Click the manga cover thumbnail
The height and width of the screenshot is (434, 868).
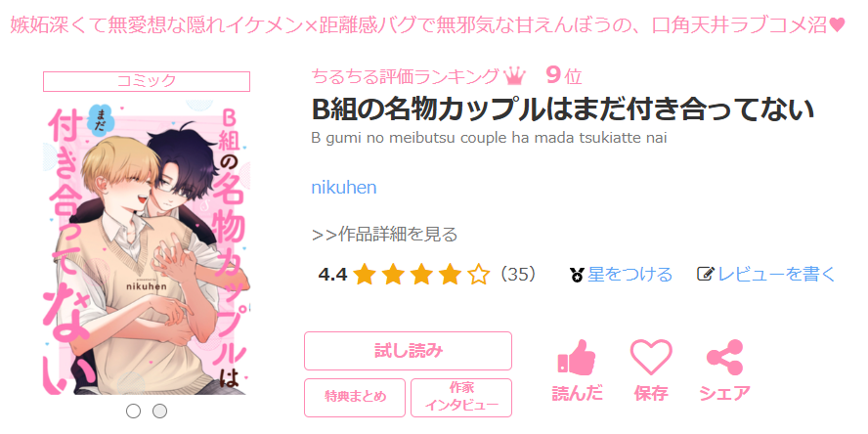tap(147, 247)
